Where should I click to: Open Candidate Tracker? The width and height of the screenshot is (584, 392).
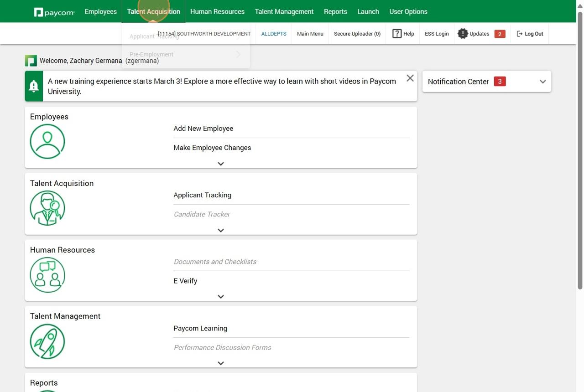[x=202, y=214]
